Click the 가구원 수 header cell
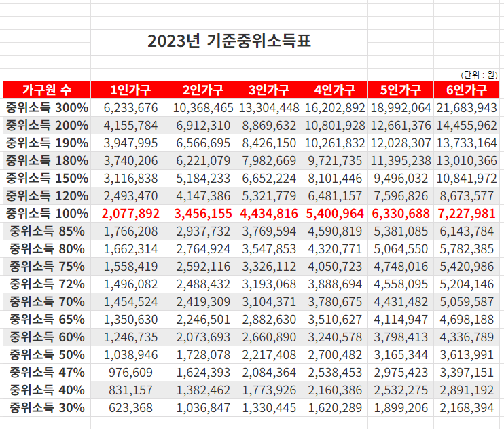Viewport: 504px width, 429px height. click(47, 90)
